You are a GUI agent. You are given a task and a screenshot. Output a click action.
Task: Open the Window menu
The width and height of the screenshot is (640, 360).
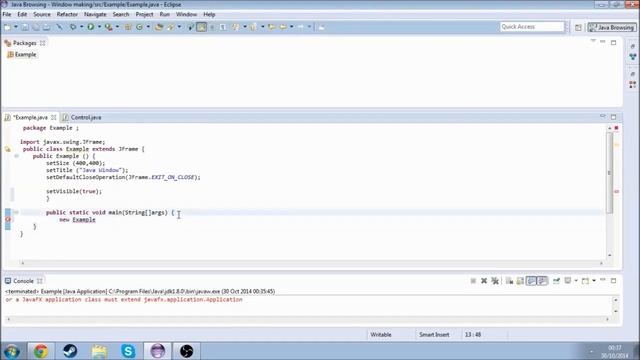tap(186, 14)
